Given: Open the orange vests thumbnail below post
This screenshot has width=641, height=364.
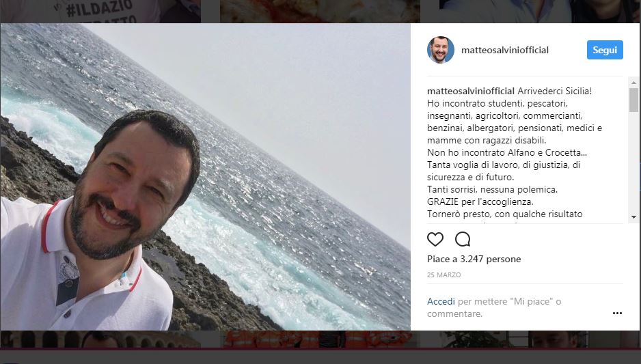Looking at the screenshot, I should point(320,339).
